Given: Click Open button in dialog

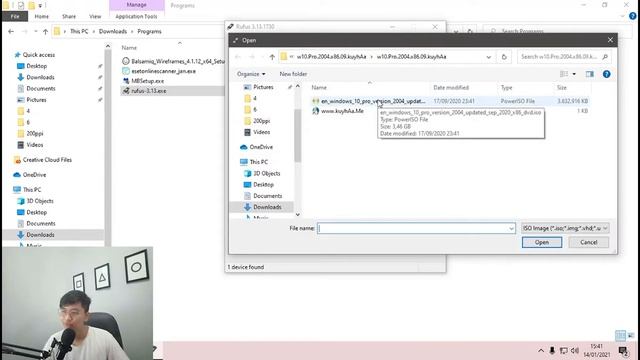Looking at the screenshot, I should click(x=542, y=242).
